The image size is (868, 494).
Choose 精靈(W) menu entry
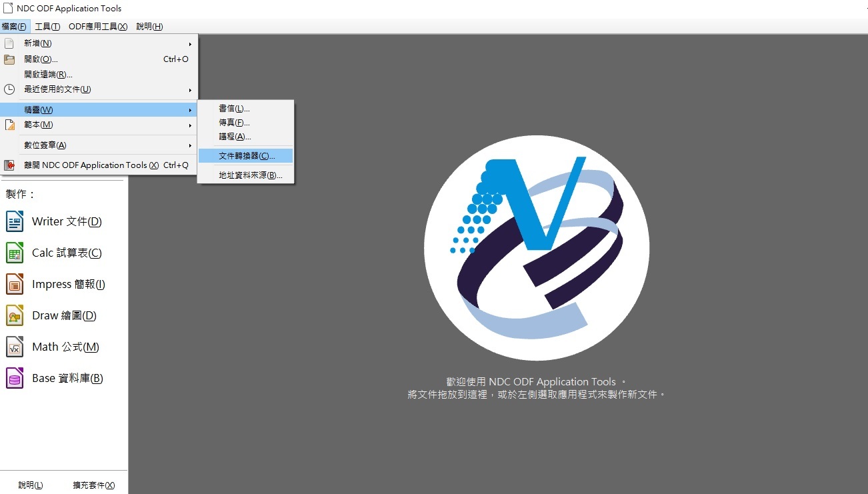pyautogui.click(x=99, y=110)
